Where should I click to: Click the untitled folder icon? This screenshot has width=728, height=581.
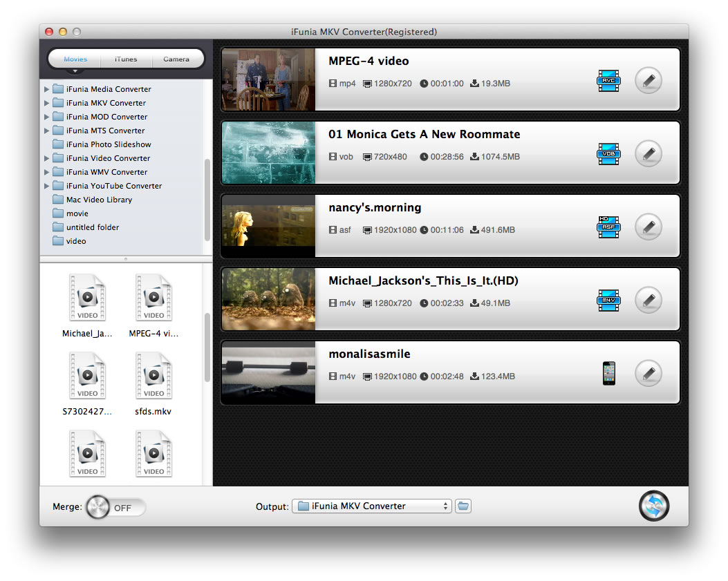(58, 227)
